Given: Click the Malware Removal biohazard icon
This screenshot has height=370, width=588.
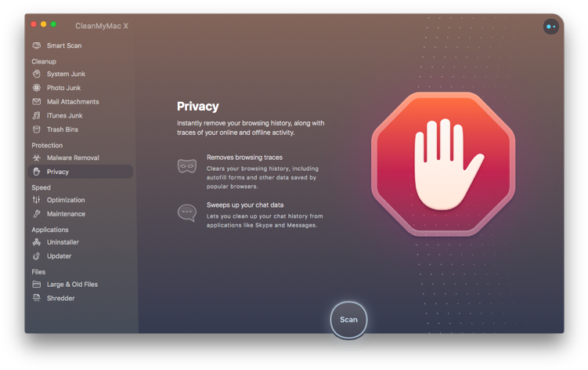Looking at the screenshot, I should coord(36,158).
